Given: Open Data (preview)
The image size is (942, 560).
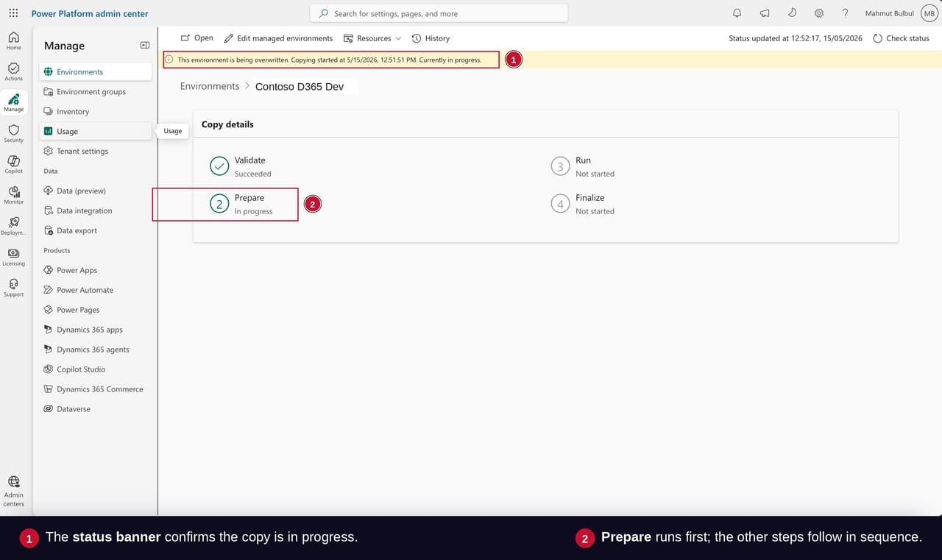Looking at the screenshot, I should pos(96,191).
